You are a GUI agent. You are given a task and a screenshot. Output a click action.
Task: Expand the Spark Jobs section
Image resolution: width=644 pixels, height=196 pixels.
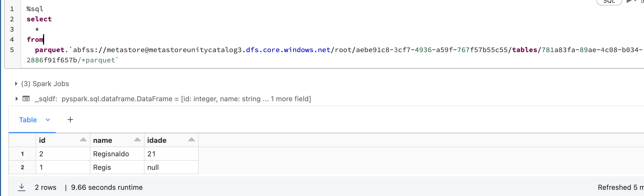click(16, 84)
